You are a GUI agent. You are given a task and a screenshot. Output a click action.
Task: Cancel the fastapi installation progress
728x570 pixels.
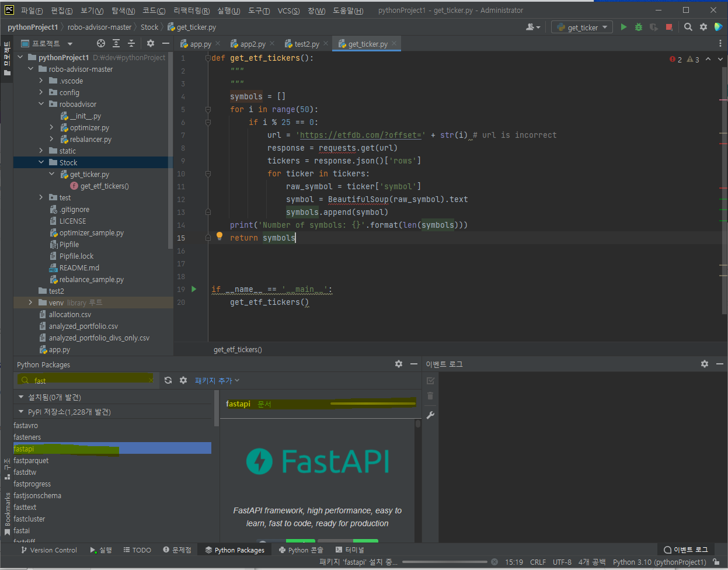pyautogui.click(x=494, y=562)
